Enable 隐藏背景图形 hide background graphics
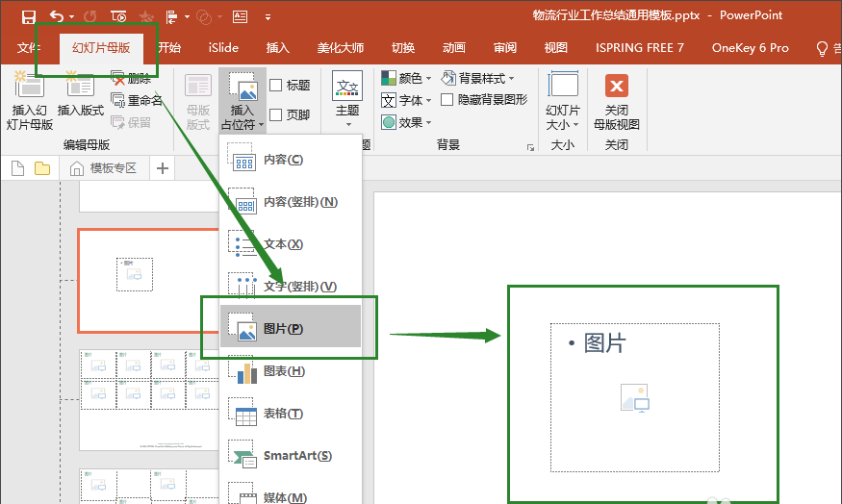842x504 pixels. click(x=447, y=100)
